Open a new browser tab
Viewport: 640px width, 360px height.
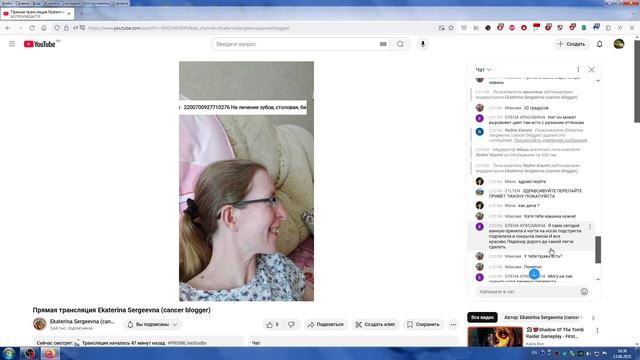pos(81,14)
